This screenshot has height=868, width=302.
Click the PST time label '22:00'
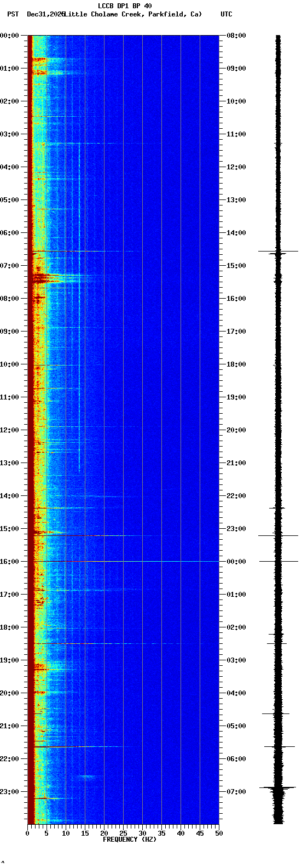click(9, 759)
